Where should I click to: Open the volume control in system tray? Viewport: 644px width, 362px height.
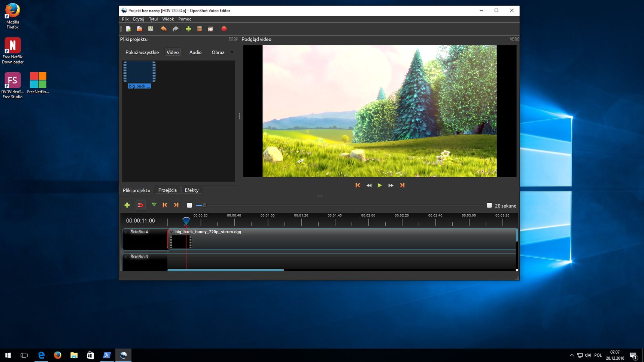click(x=588, y=355)
